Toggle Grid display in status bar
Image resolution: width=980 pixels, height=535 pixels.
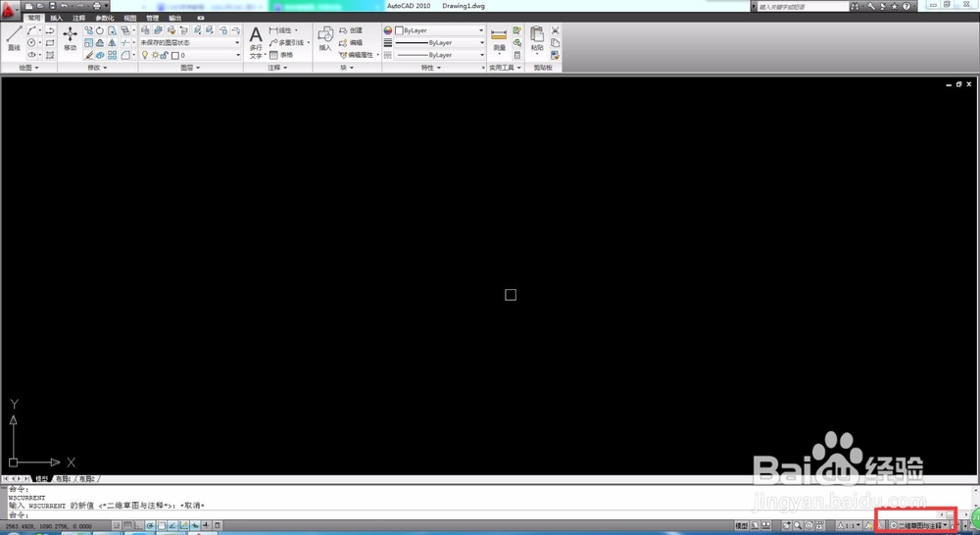(x=127, y=525)
